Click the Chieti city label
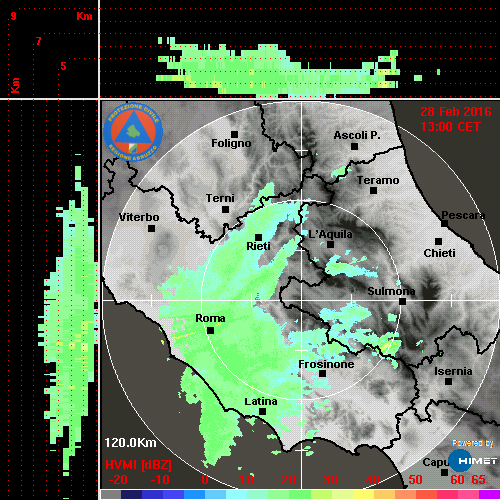Screen dimensions: 500x500 [x=439, y=253]
